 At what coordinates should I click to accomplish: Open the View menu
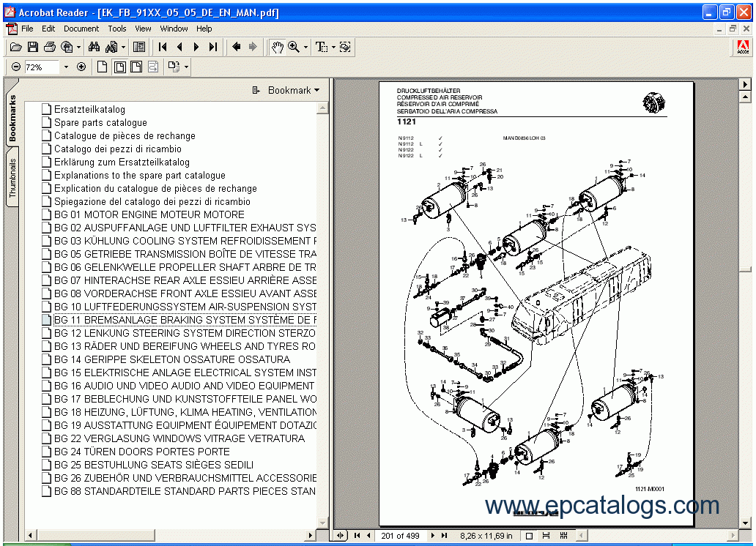pos(143,29)
